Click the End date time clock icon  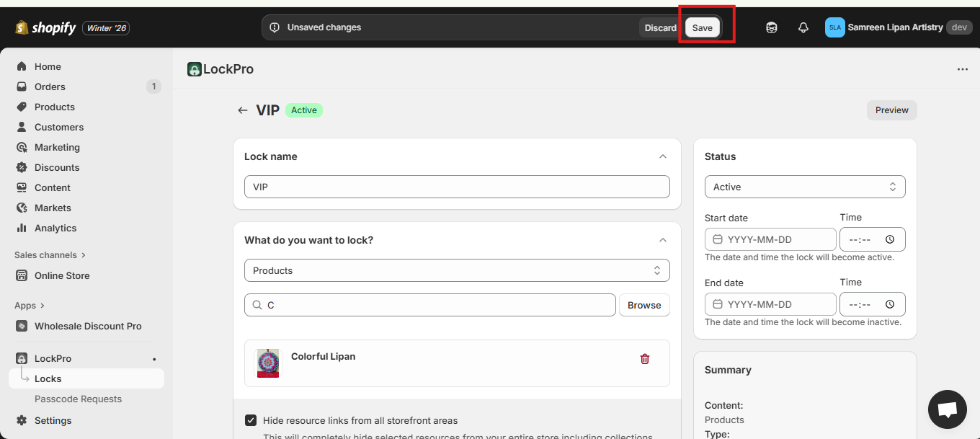point(890,304)
